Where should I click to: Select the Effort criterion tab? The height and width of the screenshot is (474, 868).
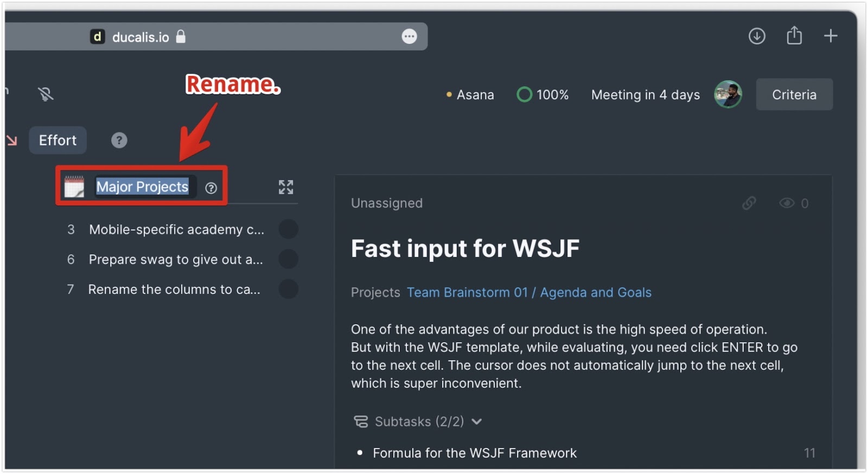58,140
